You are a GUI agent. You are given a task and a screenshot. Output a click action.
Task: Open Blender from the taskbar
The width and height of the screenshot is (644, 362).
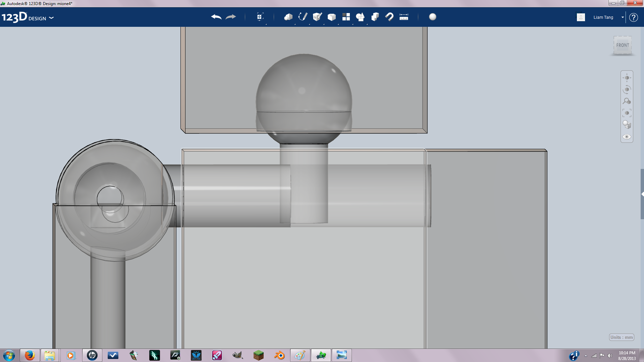coord(279,355)
